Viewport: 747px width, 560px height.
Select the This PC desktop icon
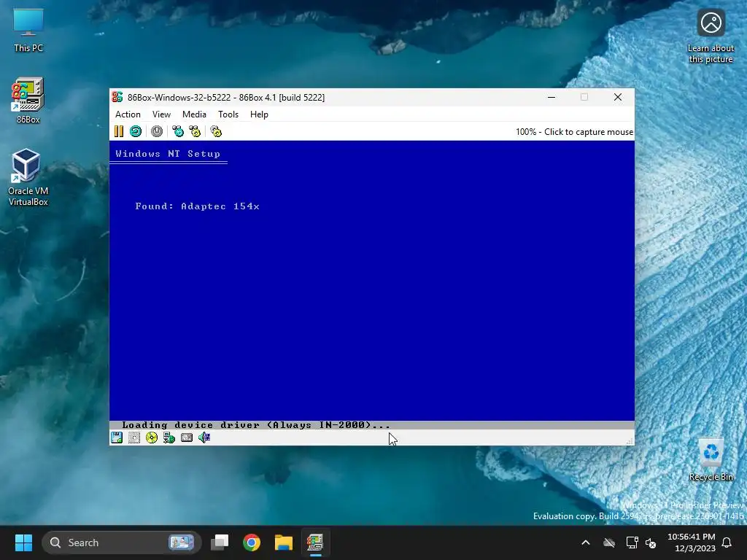click(28, 31)
